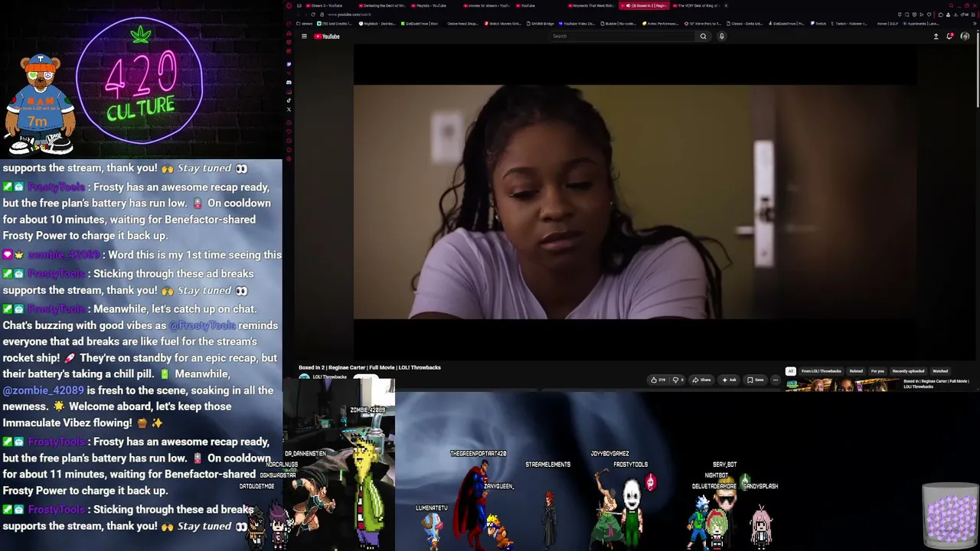Viewport: 980px width, 551px height.
Task: Select the 'All' recommendations chip
Action: point(791,371)
